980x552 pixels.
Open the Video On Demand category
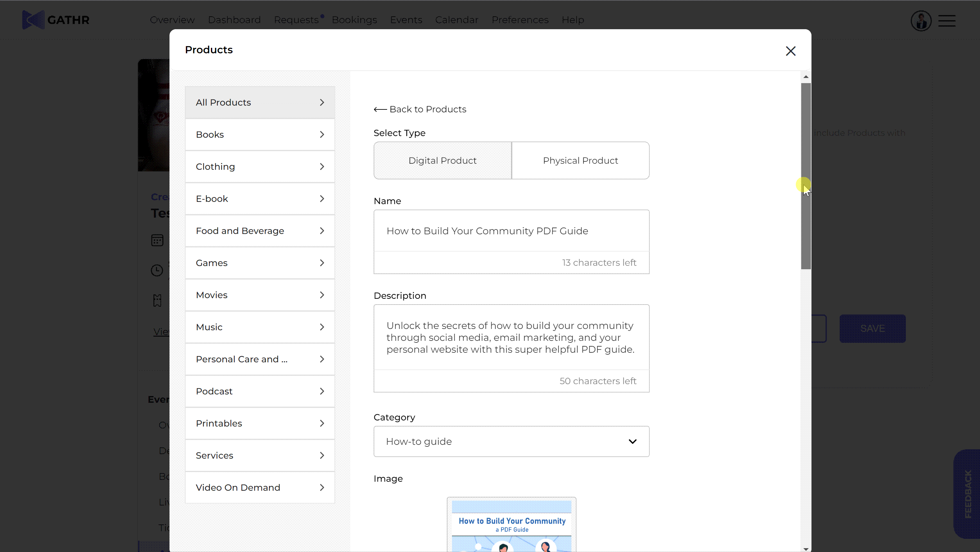pyautogui.click(x=260, y=487)
